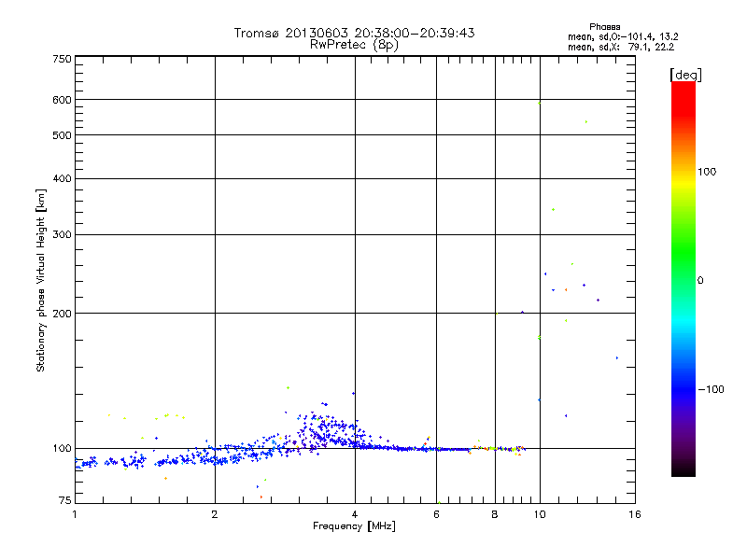Click the y-axis label '600'
This screenshot has width=747, height=560.
pyautogui.click(x=62, y=100)
